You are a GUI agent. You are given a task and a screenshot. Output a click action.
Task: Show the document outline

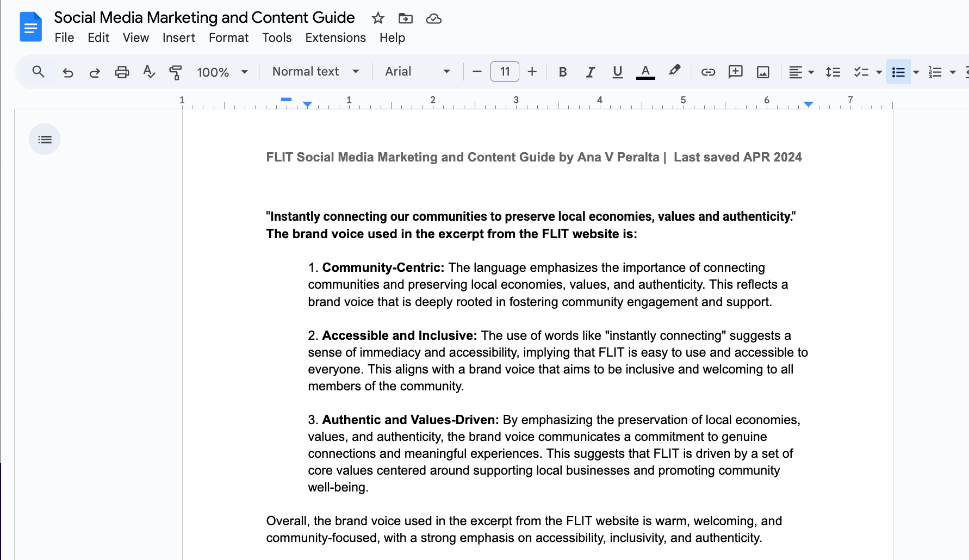45,139
